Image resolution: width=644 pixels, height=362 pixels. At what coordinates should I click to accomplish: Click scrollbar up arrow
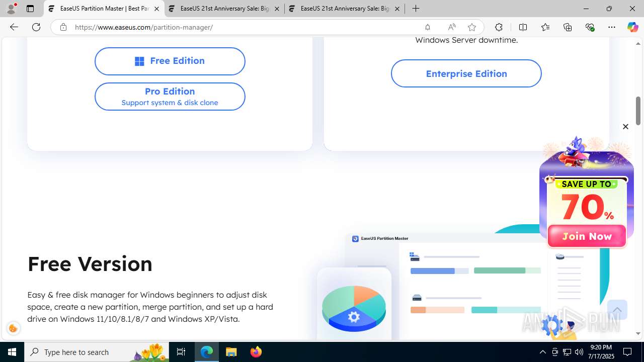coord(638,44)
